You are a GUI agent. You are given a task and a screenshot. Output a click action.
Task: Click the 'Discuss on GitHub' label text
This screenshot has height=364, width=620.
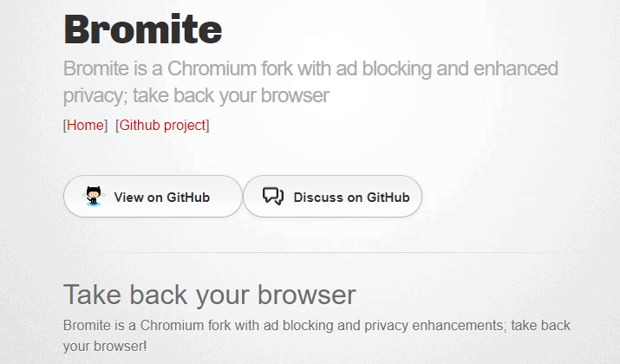click(351, 197)
